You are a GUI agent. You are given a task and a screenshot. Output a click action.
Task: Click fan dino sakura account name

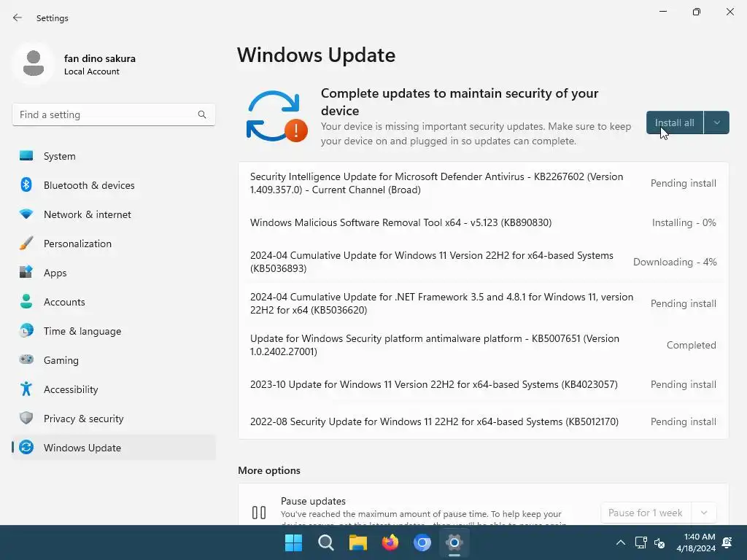pyautogui.click(x=99, y=58)
